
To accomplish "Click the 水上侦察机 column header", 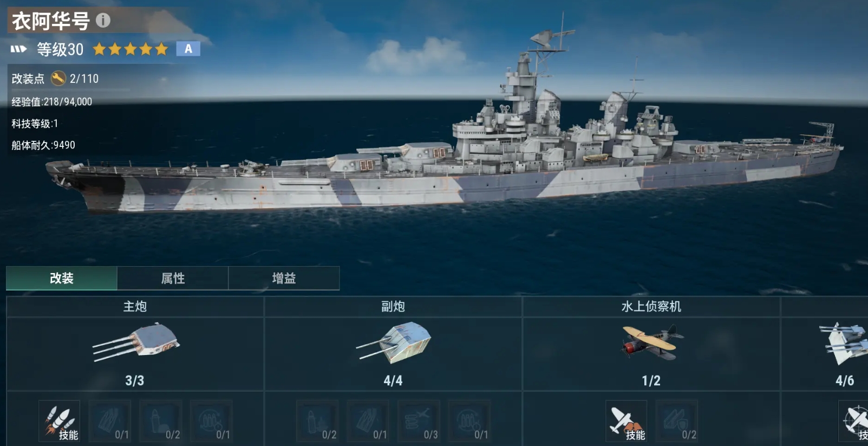I will (651, 306).
